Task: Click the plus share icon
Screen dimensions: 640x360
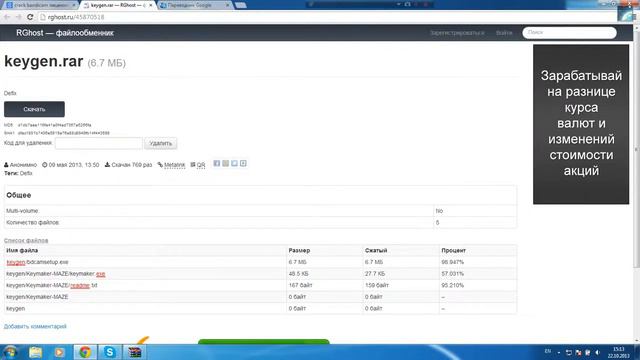Action: tap(243, 163)
